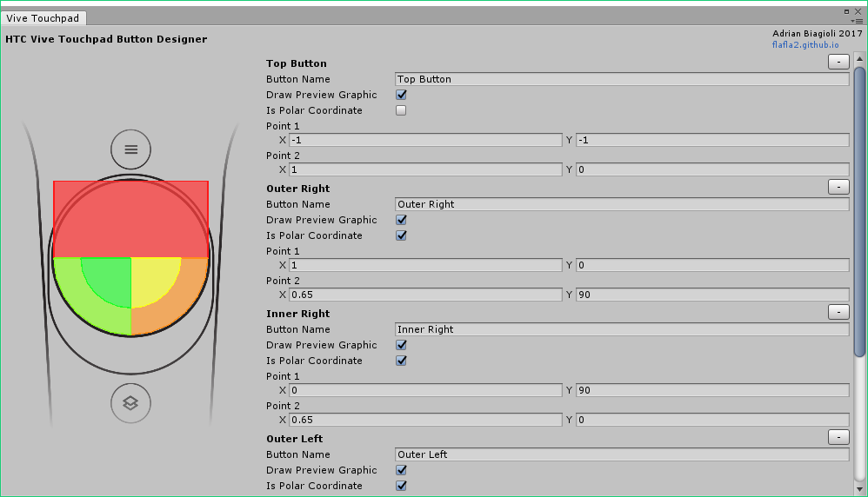Screen dimensions: 868x497
Task: Click Top Button Point 2 X field
Action: [x=425, y=169]
